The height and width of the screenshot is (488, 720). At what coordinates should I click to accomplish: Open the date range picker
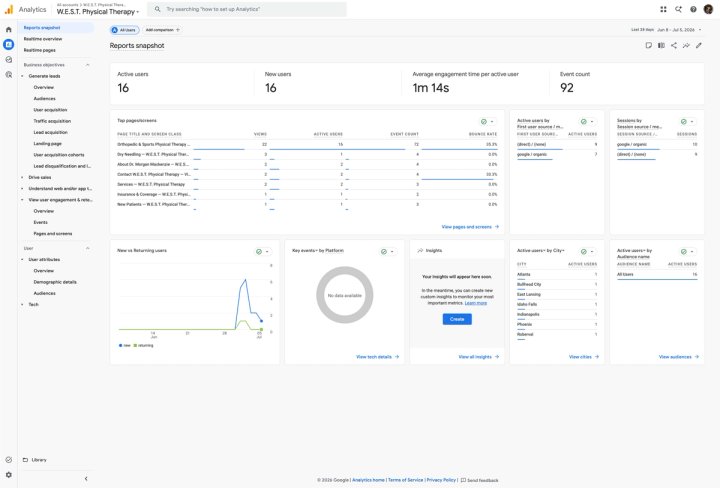[666, 30]
